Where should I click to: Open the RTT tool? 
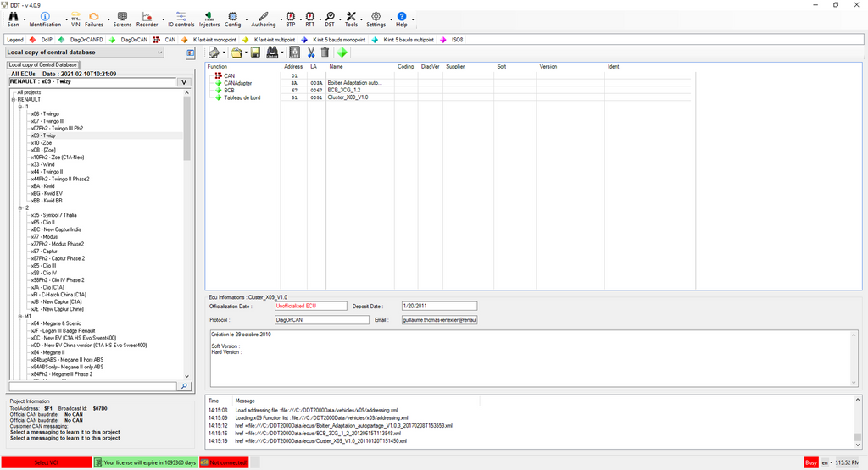point(310,19)
